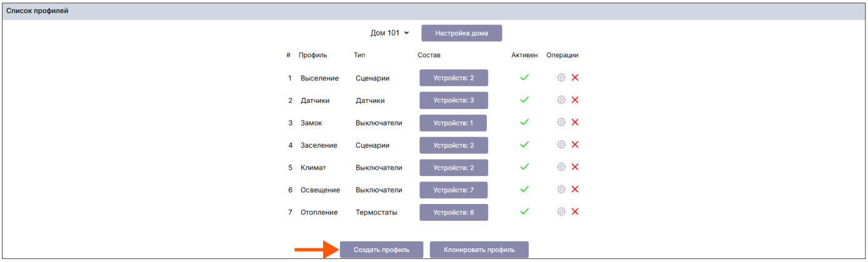The width and height of the screenshot is (868, 262).
Task: Delete the Датчики profile with red X
Action: pos(575,100)
